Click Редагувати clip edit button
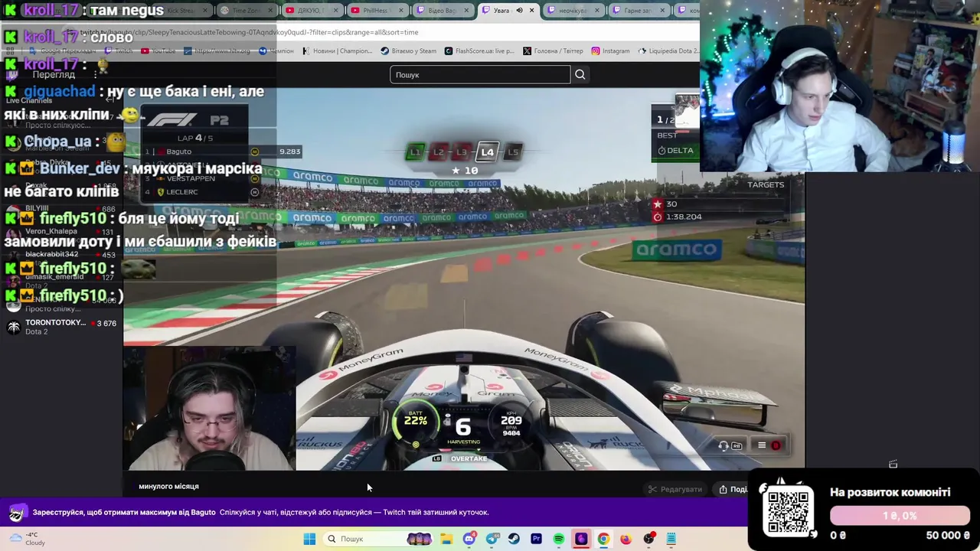 (675, 489)
